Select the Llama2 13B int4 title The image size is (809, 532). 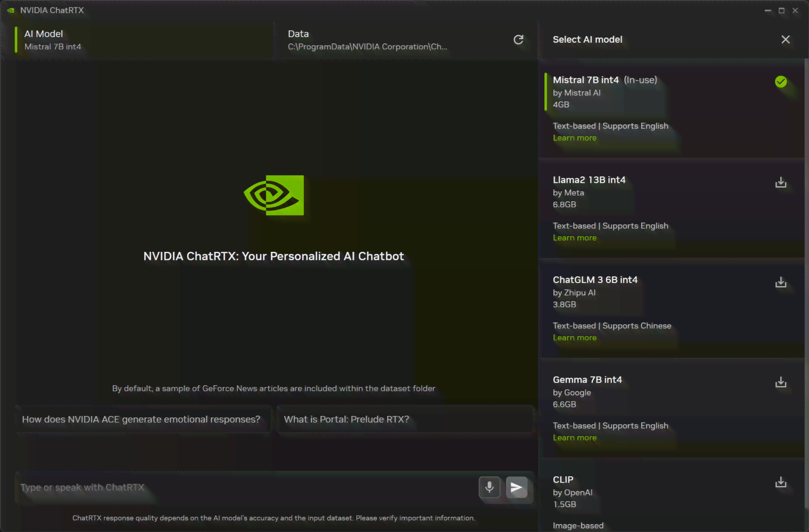(589, 180)
